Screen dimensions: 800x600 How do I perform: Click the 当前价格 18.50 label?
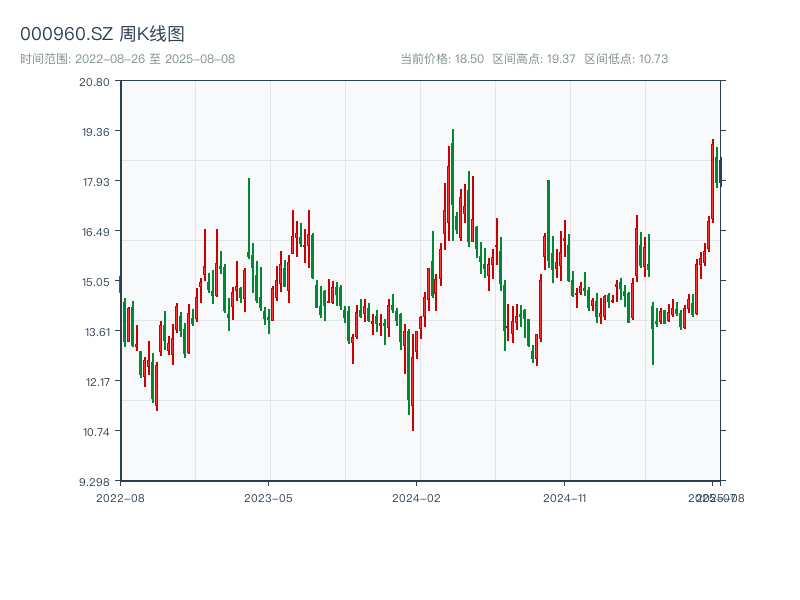click(442, 59)
